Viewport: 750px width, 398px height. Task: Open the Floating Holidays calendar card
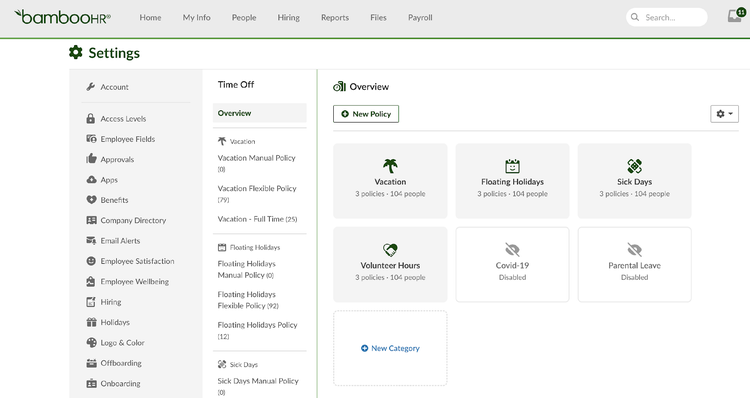(512, 181)
